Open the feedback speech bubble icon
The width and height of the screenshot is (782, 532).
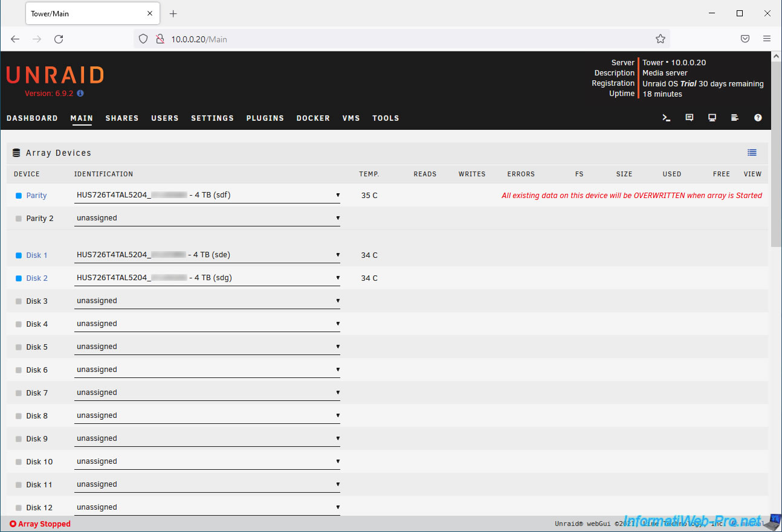pyautogui.click(x=690, y=118)
